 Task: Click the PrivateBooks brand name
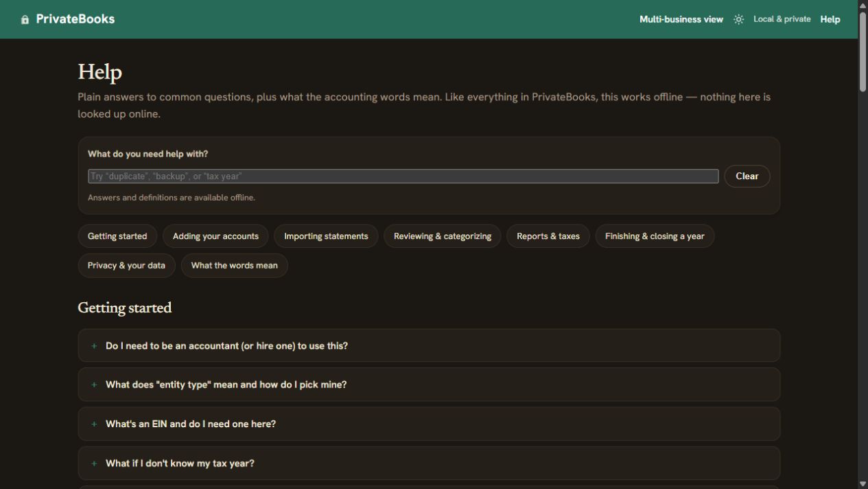coord(75,19)
